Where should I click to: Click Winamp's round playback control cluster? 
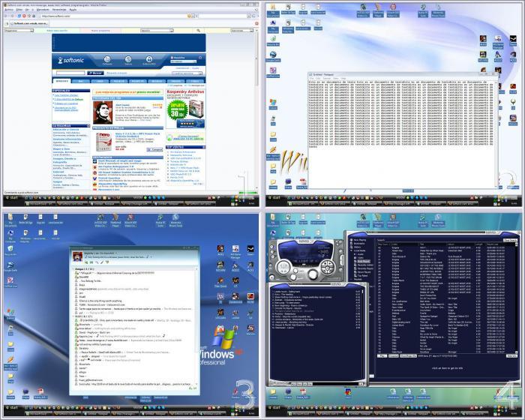(x=326, y=267)
